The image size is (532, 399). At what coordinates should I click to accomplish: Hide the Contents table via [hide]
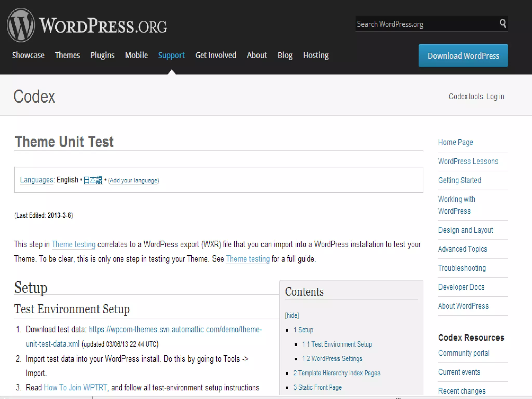click(292, 315)
